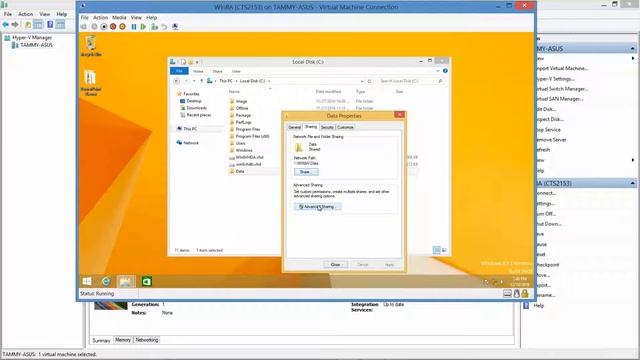
Task: Switch to General tab in Data Properties
Action: tap(294, 127)
